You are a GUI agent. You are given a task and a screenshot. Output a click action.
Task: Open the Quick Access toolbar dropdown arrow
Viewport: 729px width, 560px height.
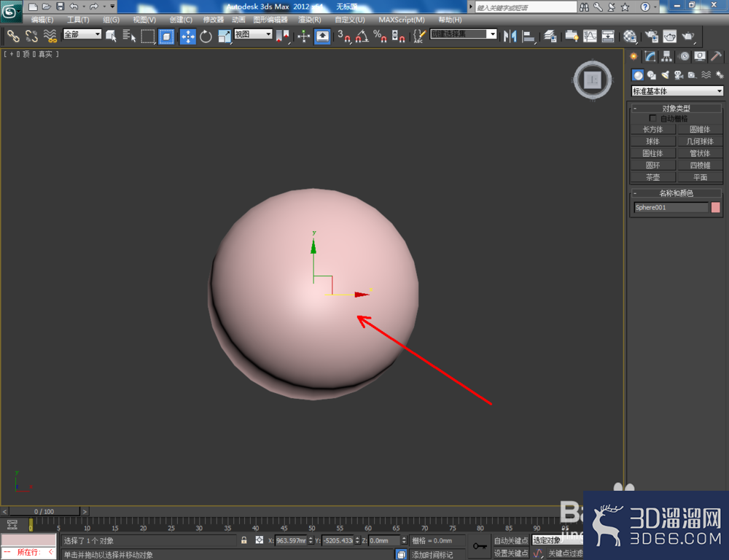click(112, 6)
